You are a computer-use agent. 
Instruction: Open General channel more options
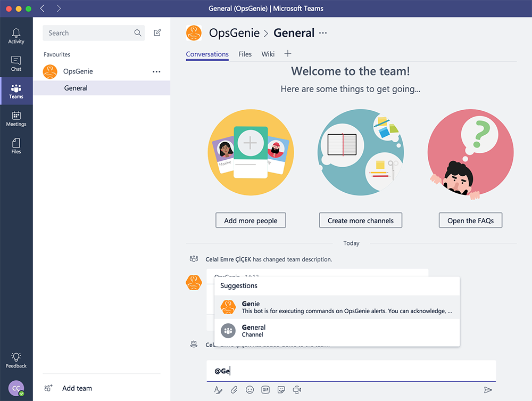coord(323,33)
